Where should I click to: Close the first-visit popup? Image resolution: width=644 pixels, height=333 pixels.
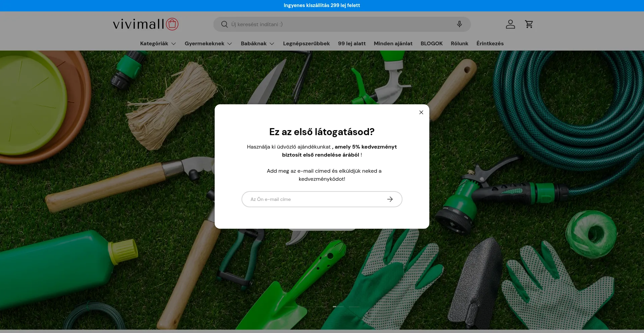point(421,112)
